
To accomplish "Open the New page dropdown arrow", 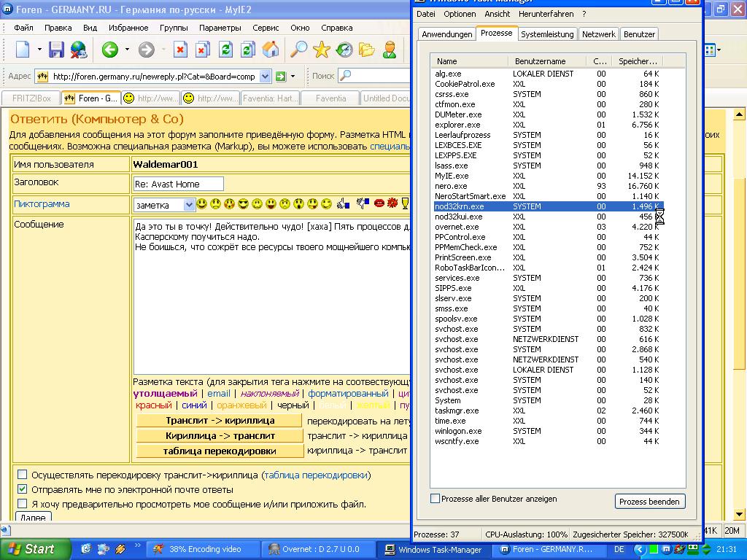I will [x=39, y=49].
